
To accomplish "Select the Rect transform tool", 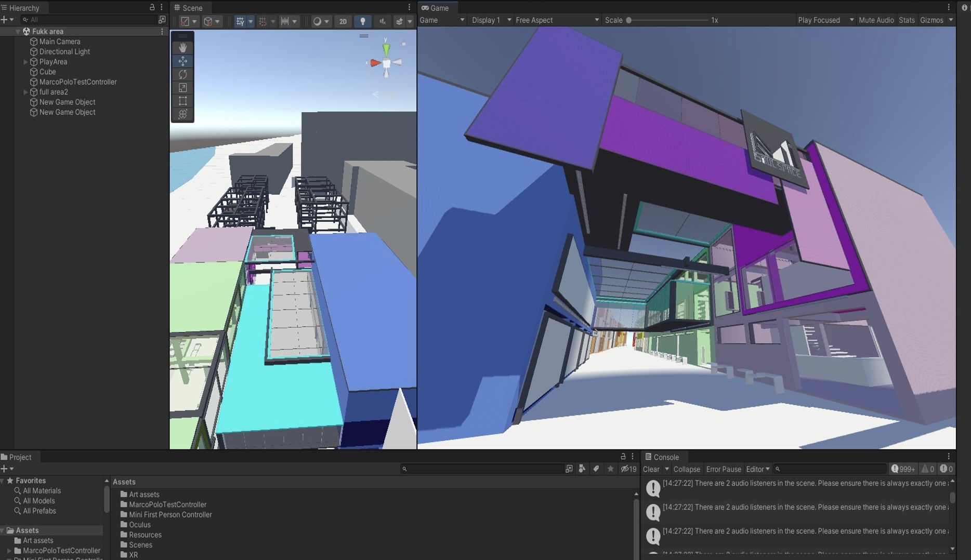I will [182, 101].
